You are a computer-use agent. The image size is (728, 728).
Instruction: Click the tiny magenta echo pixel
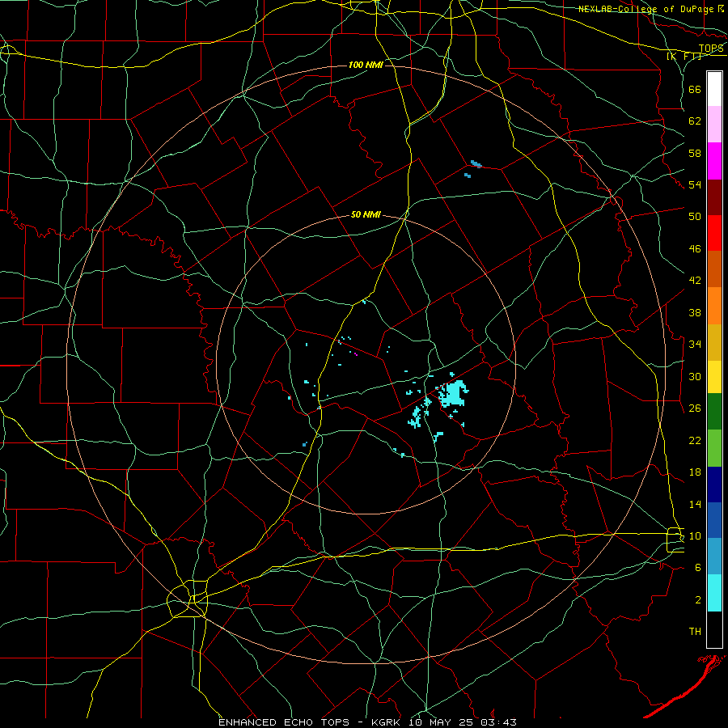tap(356, 354)
